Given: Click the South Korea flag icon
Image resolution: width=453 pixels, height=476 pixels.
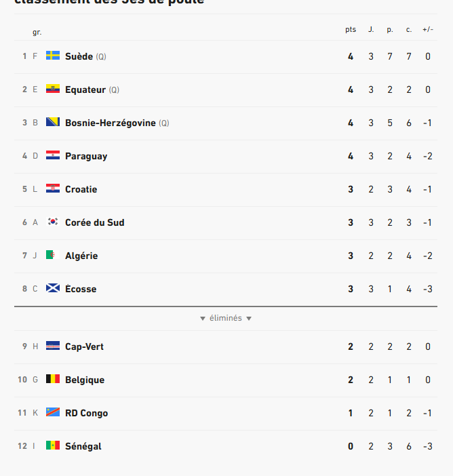Looking at the screenshot, I should (x=53, y=222).
